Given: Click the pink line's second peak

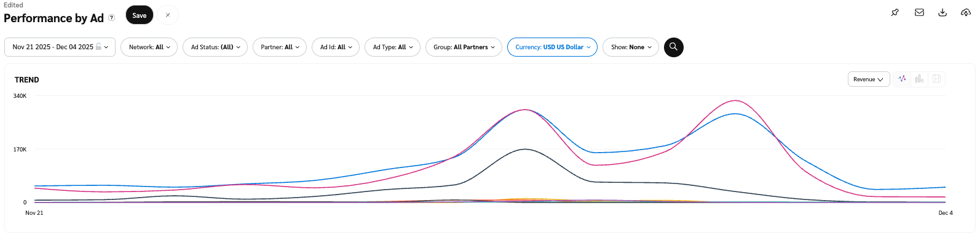Looking at the screenshot, I should point(735,100).
